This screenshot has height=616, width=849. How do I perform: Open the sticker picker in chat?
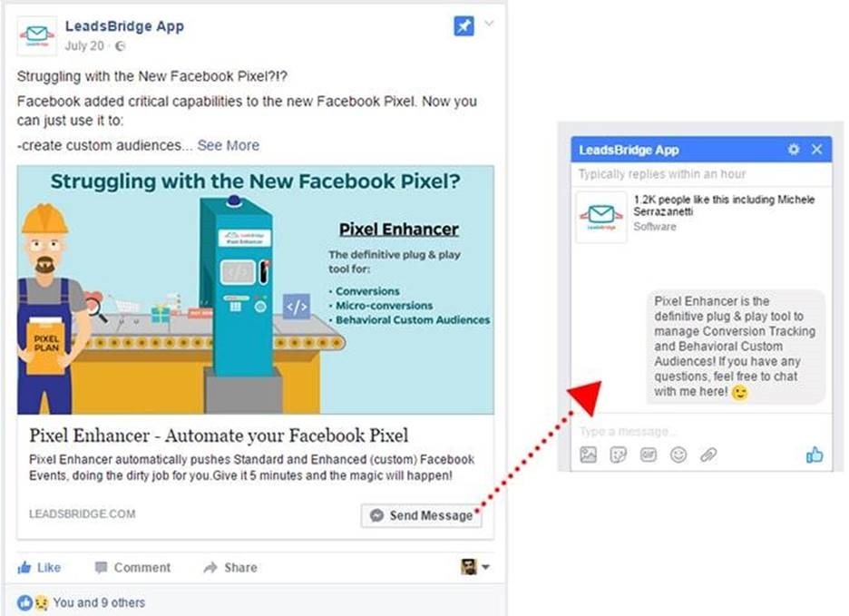pyautogui.click(x=619, y=455)
